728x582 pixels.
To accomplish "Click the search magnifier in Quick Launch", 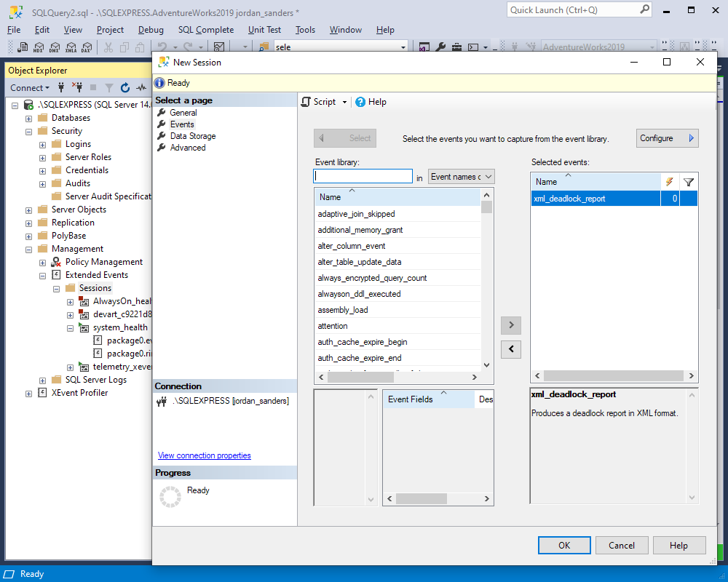I will 644,9.
